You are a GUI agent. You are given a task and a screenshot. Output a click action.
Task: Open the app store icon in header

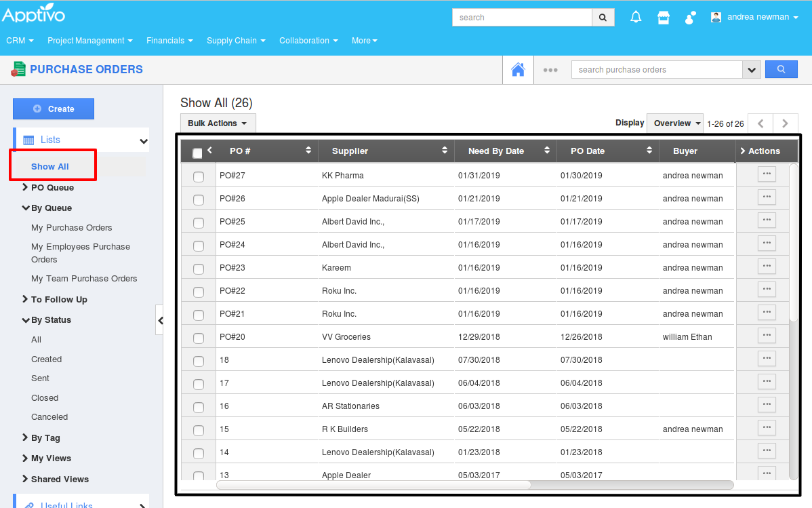(664, 18)
